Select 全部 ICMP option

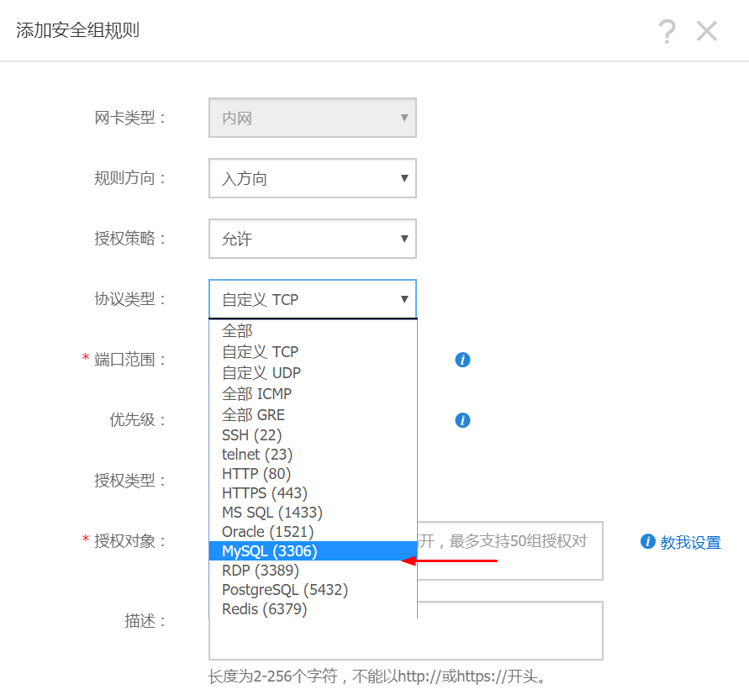[x=313, y=393]
